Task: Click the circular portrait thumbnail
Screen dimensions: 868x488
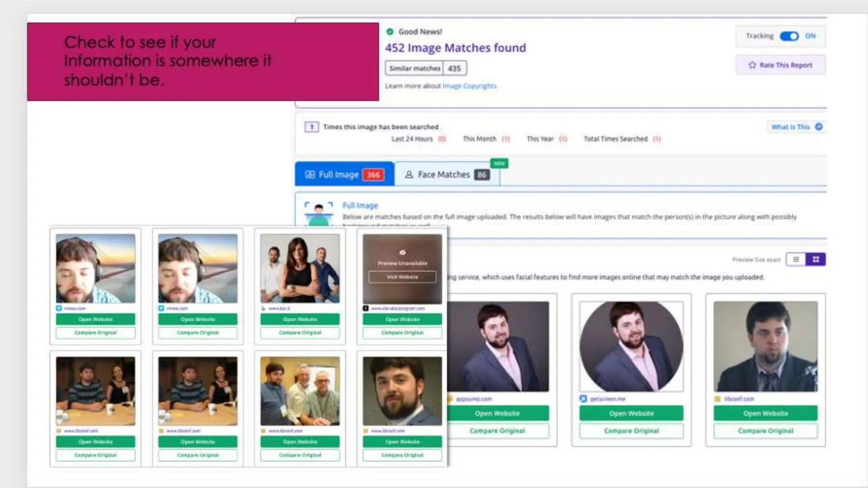Action: point(631,347)
